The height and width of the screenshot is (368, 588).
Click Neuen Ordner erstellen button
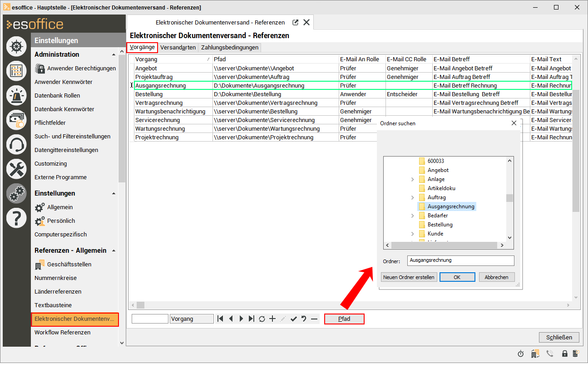[409, 277]
